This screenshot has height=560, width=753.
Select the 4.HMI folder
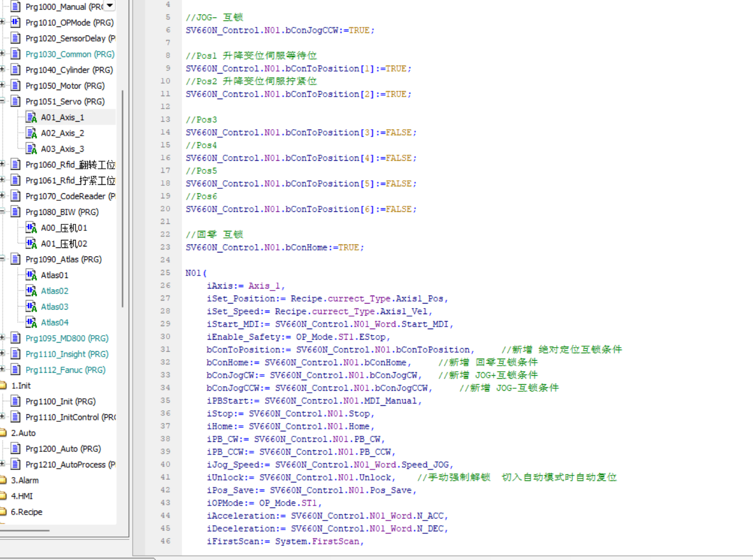pos(22,496)
